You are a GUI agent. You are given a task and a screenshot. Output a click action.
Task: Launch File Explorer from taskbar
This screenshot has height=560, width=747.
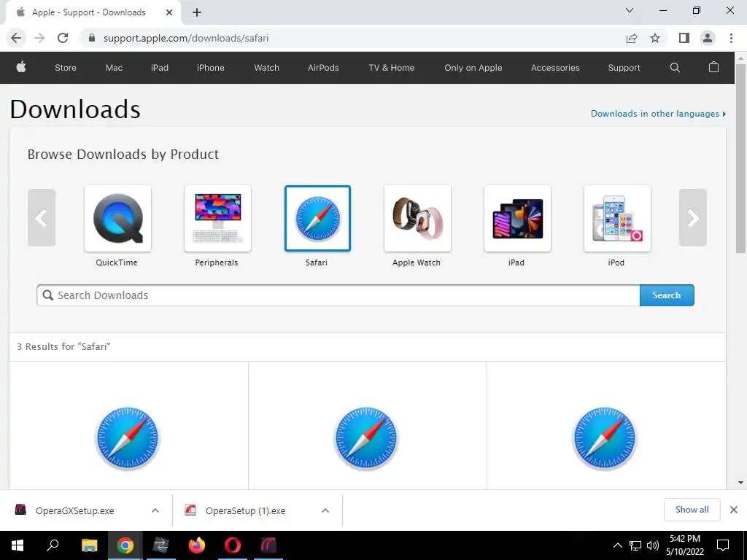click(x=89, y=545)
